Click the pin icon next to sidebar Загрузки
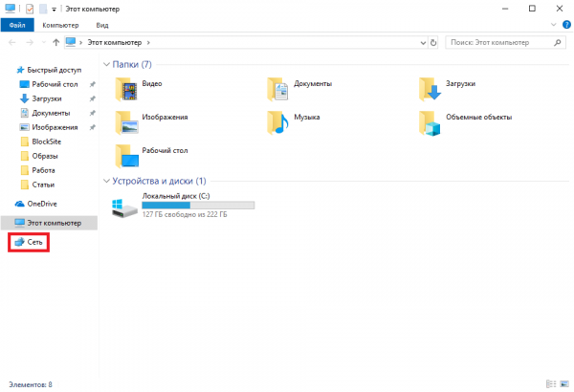The height and width of the screenshot is (392, 574). pos(93,98)
